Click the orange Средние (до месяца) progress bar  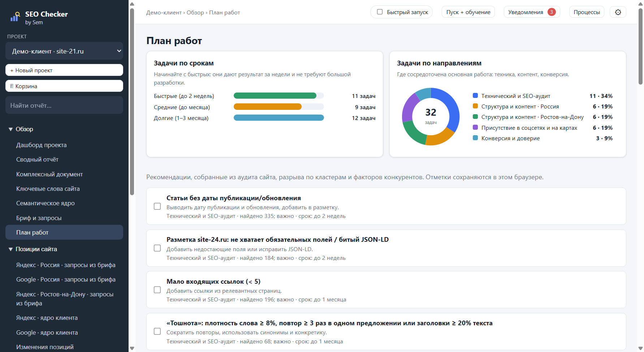(268, 107)
